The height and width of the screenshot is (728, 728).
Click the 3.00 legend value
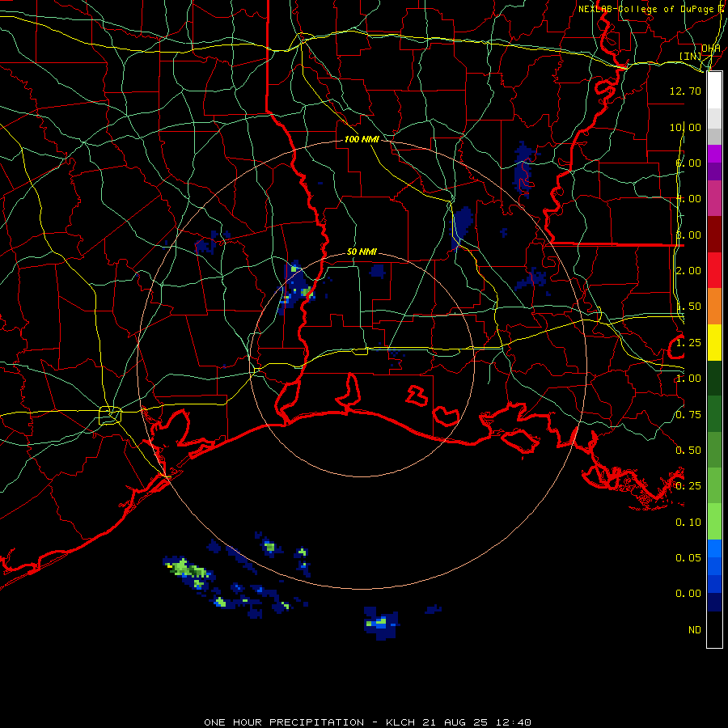pyautogui.click(x=688, y=235)
